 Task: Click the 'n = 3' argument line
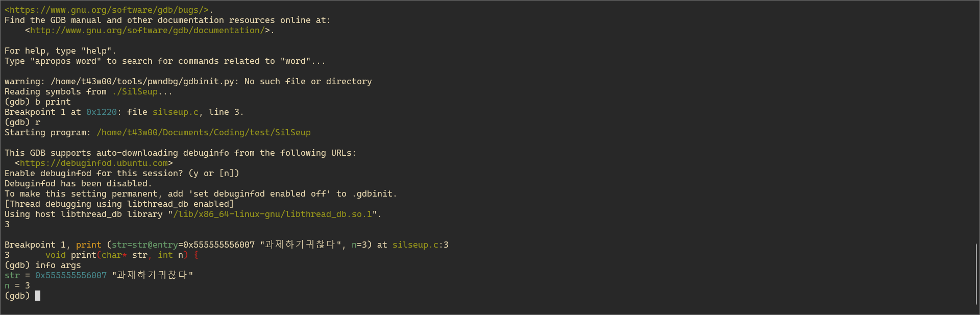click(x=17, y=285)
